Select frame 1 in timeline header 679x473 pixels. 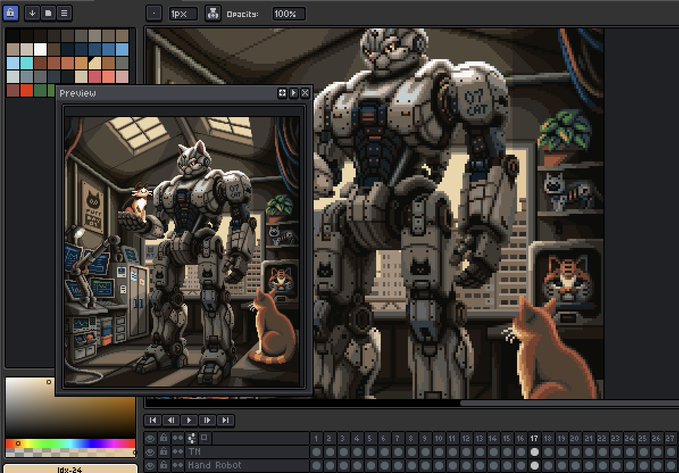pos(316,438)
